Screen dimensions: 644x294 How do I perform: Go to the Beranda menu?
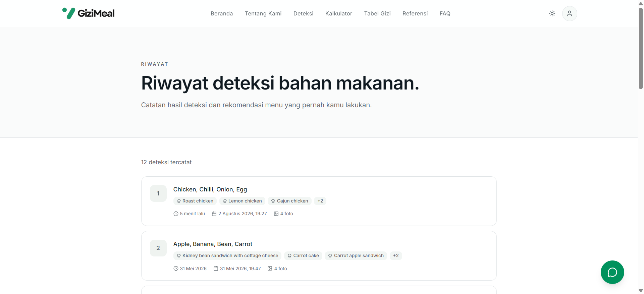coord(222,13)
